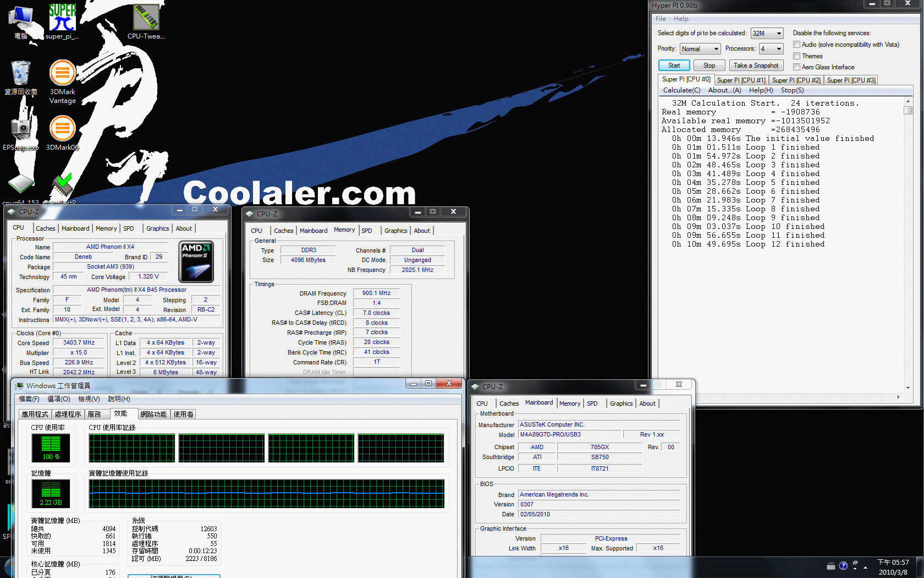This screenshot has height=578, width=924.
Task: Click the AMD Phenom II logo in CPU-Z
Action: pyautogui.click(x=196, y=262)
